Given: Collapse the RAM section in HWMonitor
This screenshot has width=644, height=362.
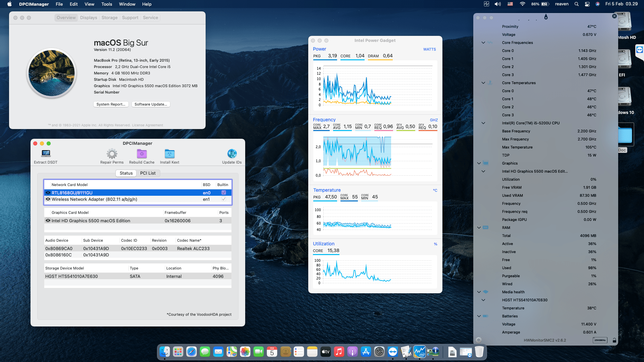Looking at the screenshot, I should [479, 228].
